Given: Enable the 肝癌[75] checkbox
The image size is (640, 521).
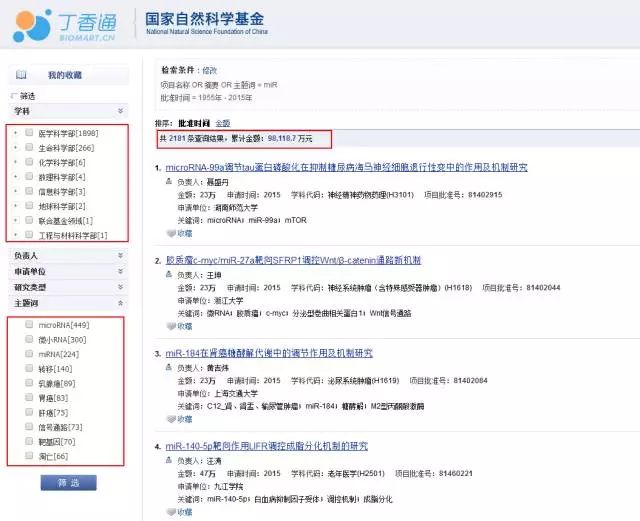Looking at the screenshot, I should [x=30, y=412].
